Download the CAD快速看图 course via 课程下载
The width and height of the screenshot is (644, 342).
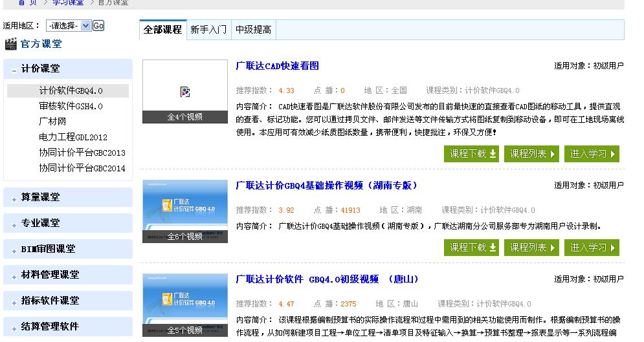pos(471,154)
